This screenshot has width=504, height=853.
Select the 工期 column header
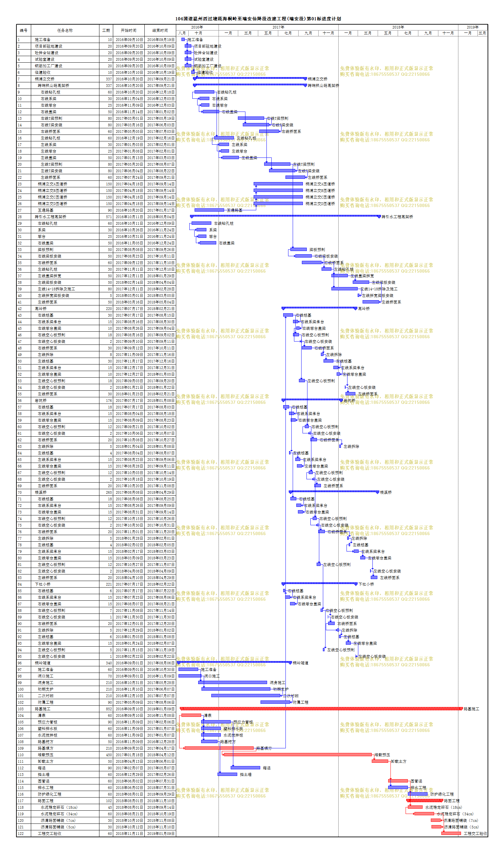[x=106, y=30]
